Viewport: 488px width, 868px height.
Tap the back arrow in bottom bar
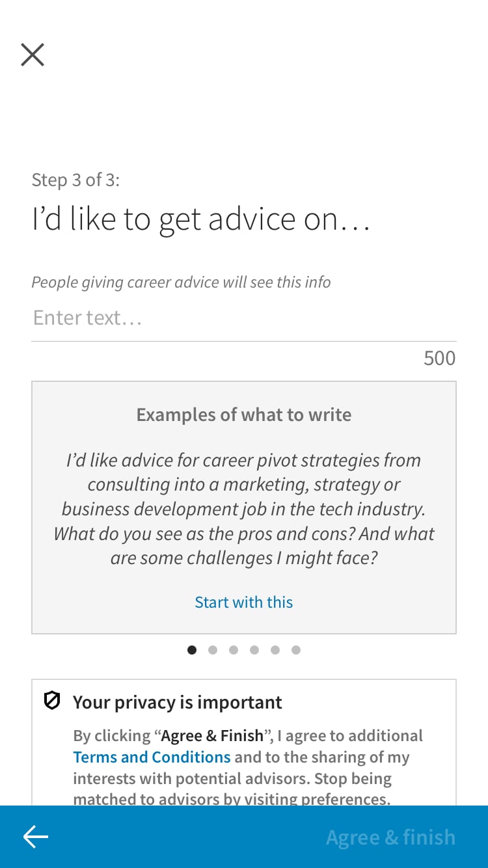tap(36, 837)
